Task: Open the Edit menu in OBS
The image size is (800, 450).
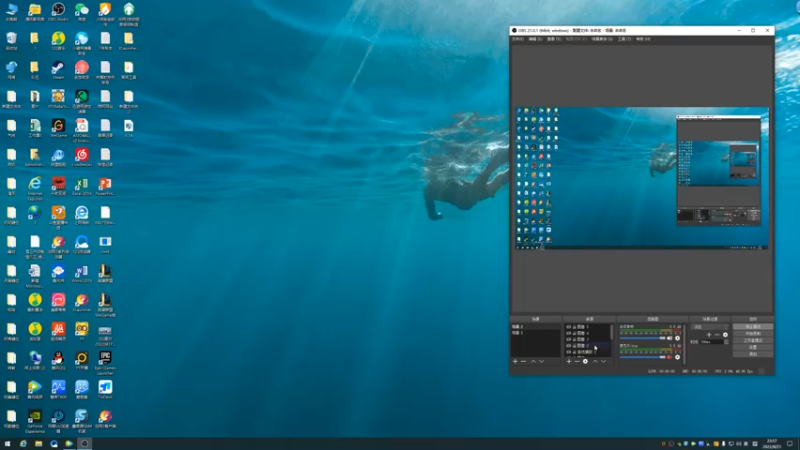Action: point(535,39)
